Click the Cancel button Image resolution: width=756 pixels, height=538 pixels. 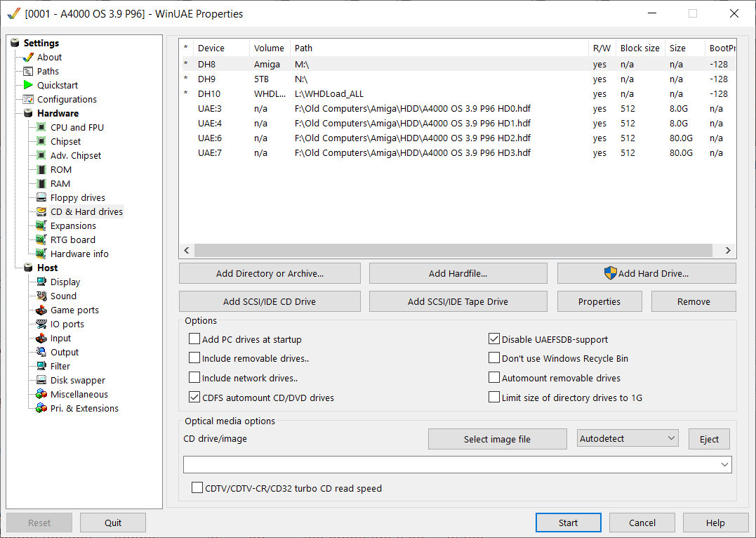point(642,522)
